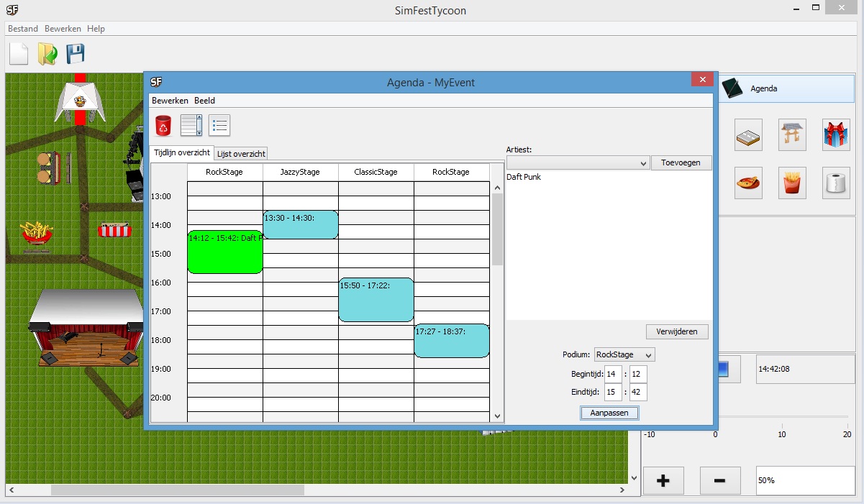
Task: Click the Aanpassen button
Action: (609, 413)
